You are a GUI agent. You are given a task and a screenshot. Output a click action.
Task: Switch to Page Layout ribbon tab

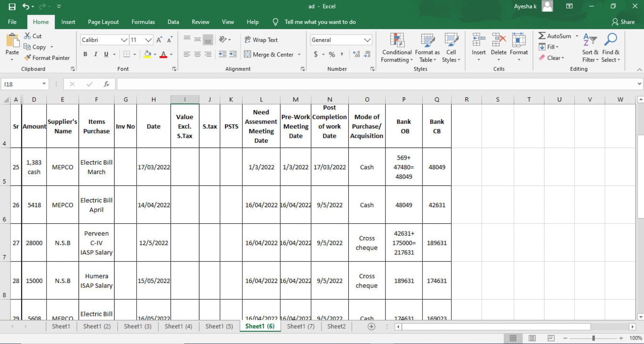(x=103, y=22)
